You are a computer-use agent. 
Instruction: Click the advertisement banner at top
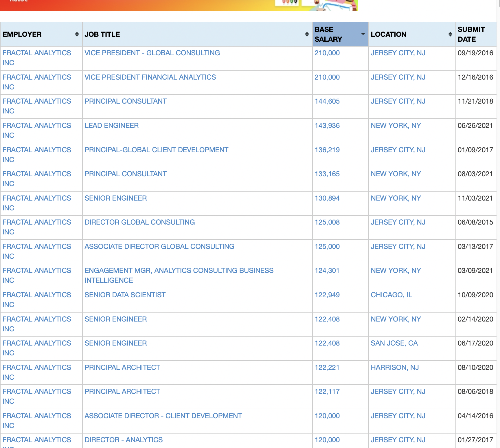[x=179, y=5]
